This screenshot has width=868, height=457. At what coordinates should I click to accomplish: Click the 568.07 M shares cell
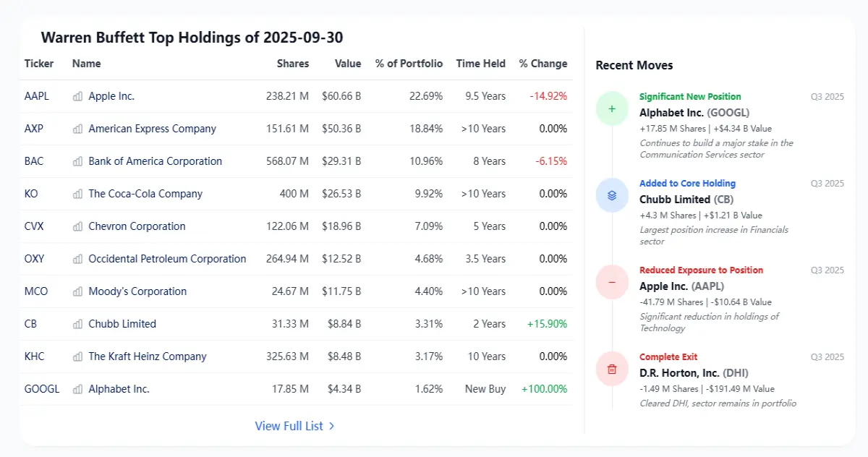pos(287,161)
